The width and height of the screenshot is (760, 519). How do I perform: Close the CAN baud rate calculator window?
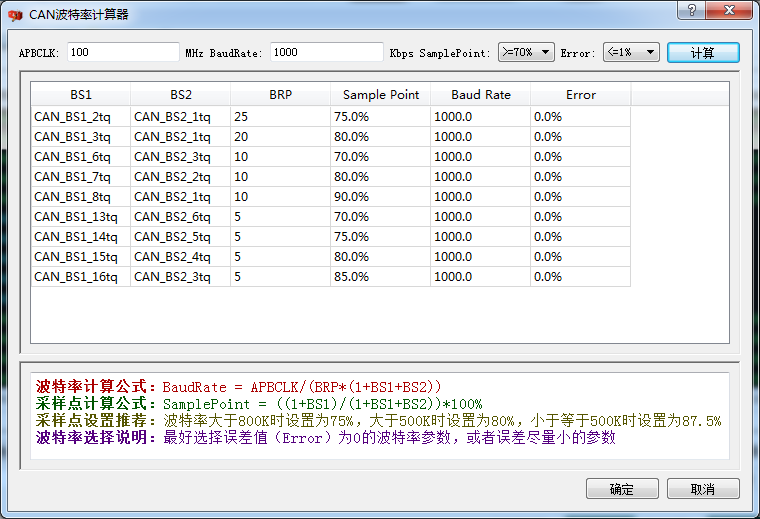(729, 10)
